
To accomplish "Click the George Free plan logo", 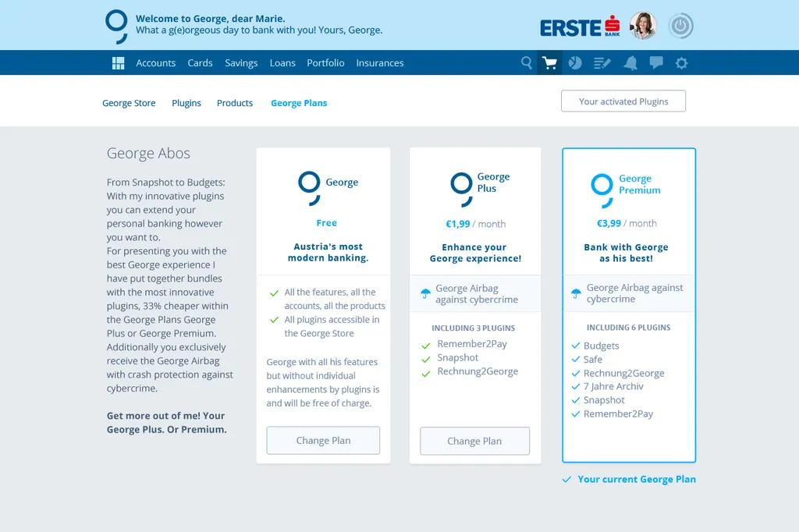I will (309, 188).
